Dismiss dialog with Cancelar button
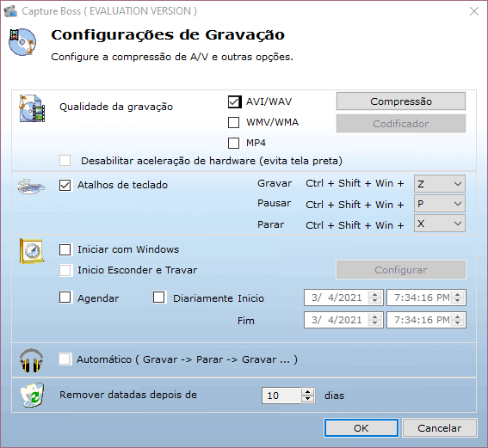The image size is (488, 448). pos(440,428)
